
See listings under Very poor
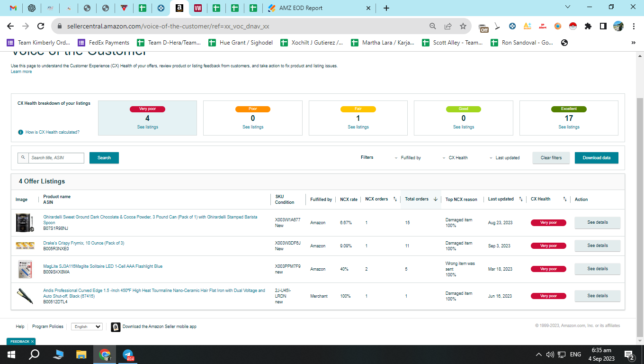(x=148, y=127)
